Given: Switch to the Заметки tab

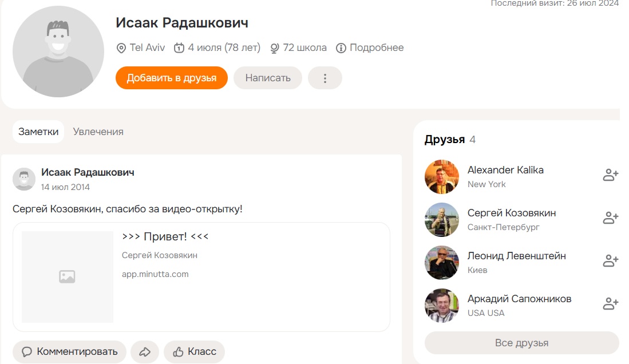Looking at the screenshot, I should click(x=38, y=132).
